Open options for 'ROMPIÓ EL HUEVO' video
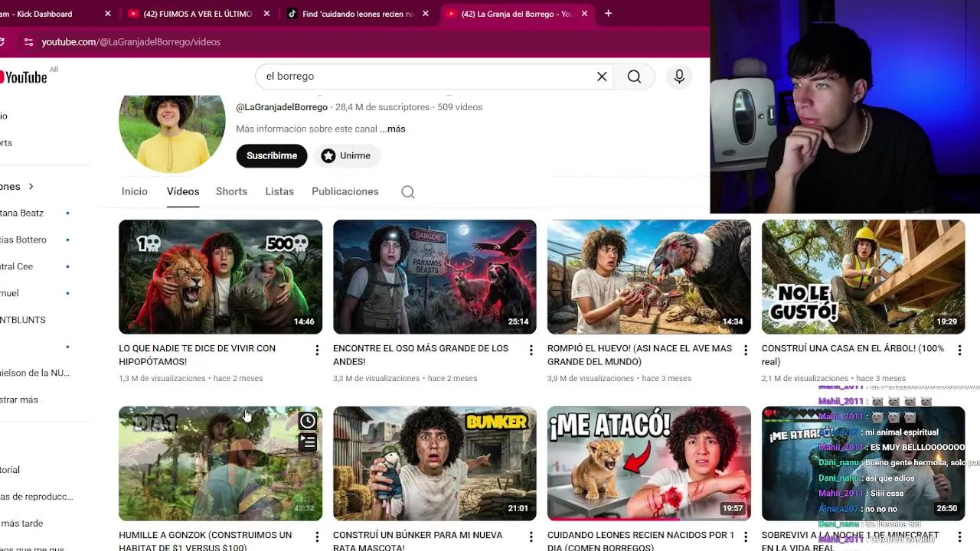This screenshot has width=980, height=551. click(746, 350)
